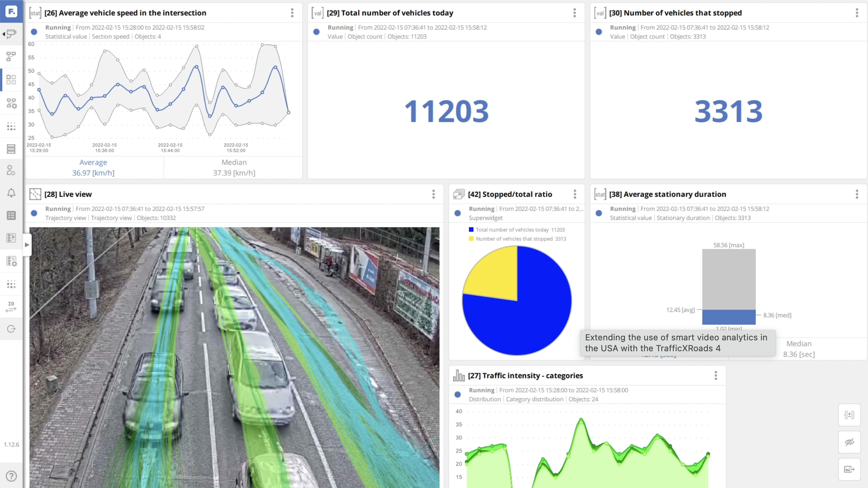
Task: Click the yellow legend swatch for stopped vehicles
Action: click(x=471, y=239)
